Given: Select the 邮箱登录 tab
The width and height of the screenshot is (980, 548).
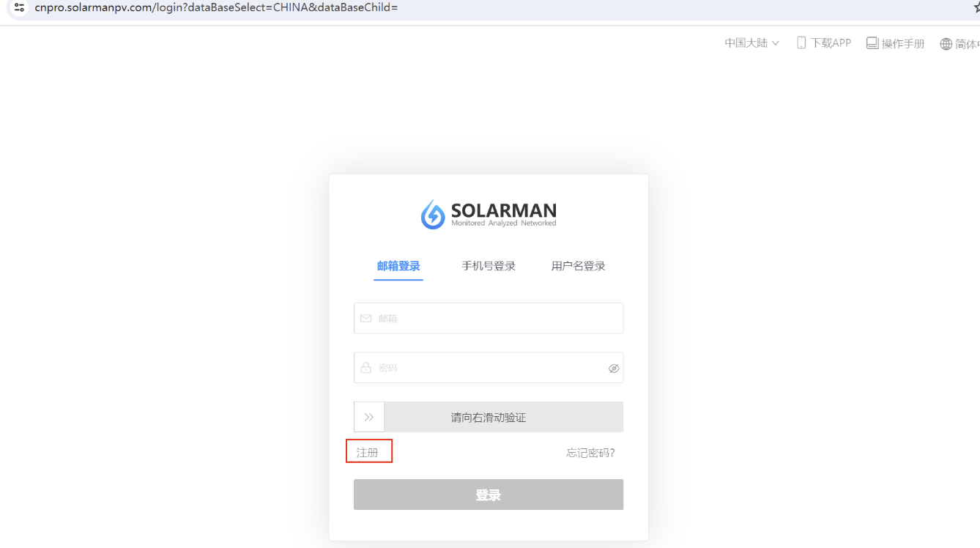Looking at the screenshot, I should click(398, 266).
